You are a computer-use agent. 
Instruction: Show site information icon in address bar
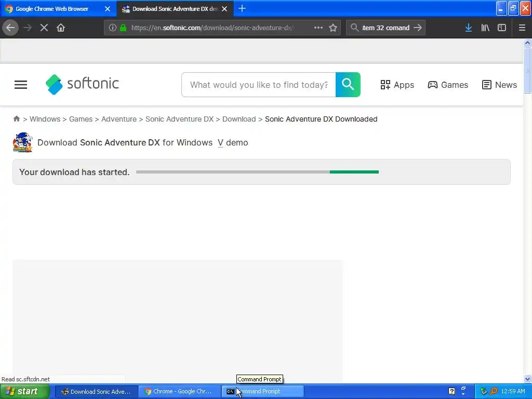pos(113,28)
